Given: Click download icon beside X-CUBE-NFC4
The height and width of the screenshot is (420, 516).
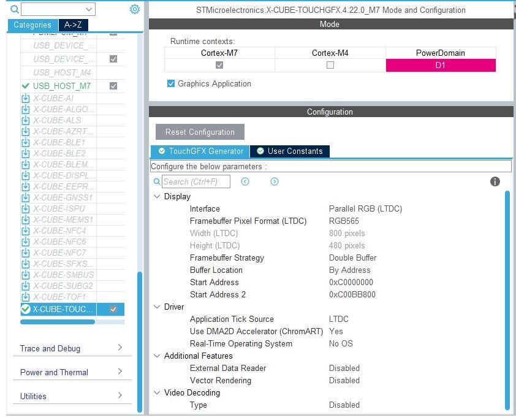Looking at the screenshot, I should tap(25, 231).
